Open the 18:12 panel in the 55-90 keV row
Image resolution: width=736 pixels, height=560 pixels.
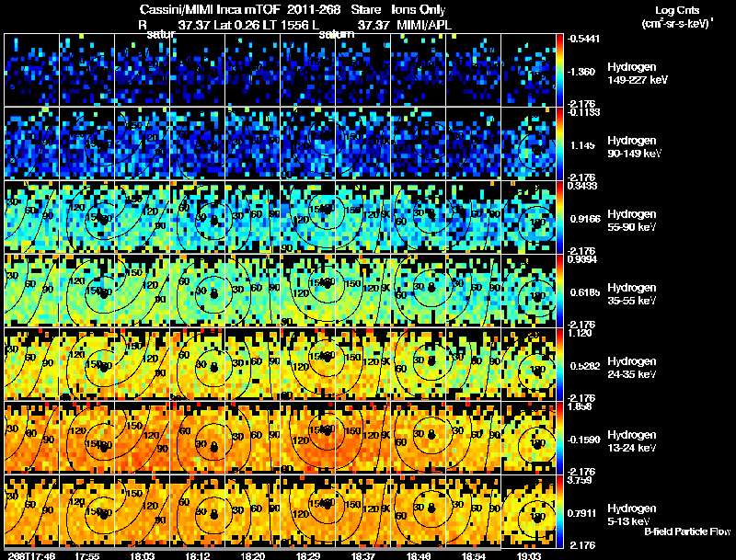point(198,217)
